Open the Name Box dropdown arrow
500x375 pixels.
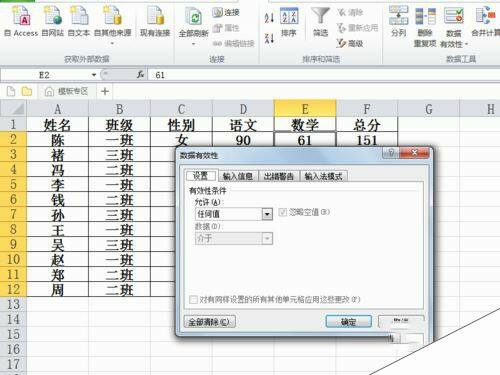click(x=94, y=75)
